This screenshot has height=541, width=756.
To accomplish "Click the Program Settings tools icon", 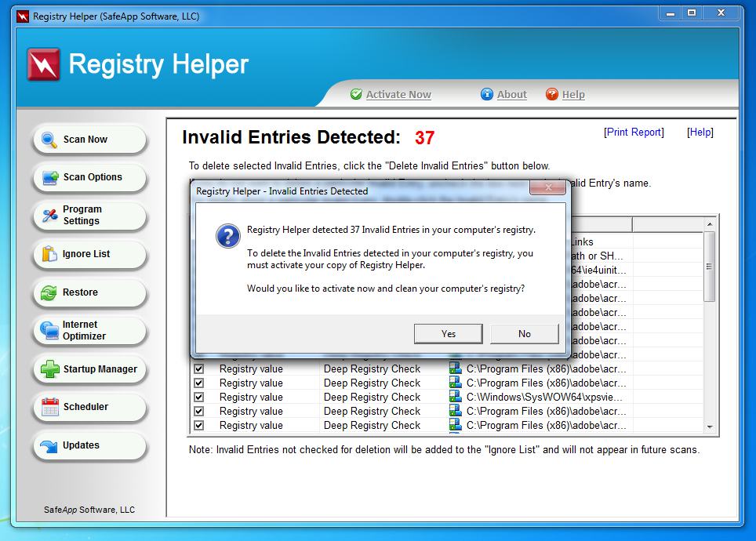I will [x=49, y=215].
